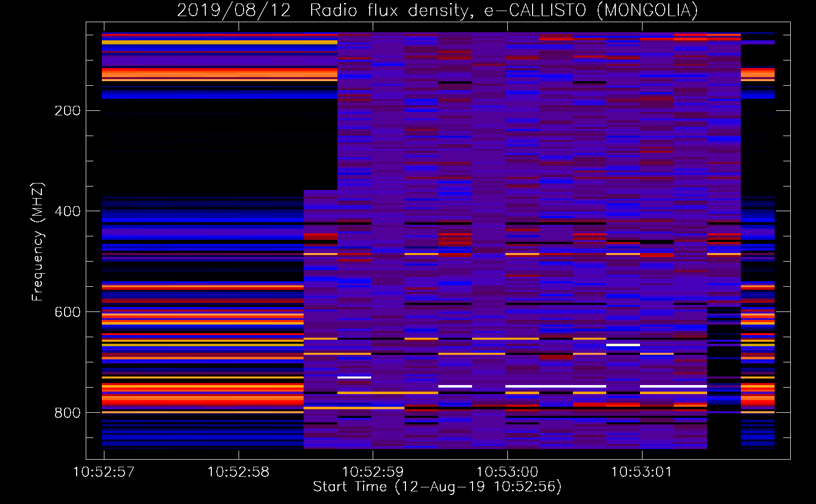This screenshot has height=504, width=816.
Task: Select the 800 frequency tick label
Action: point(68,413)
